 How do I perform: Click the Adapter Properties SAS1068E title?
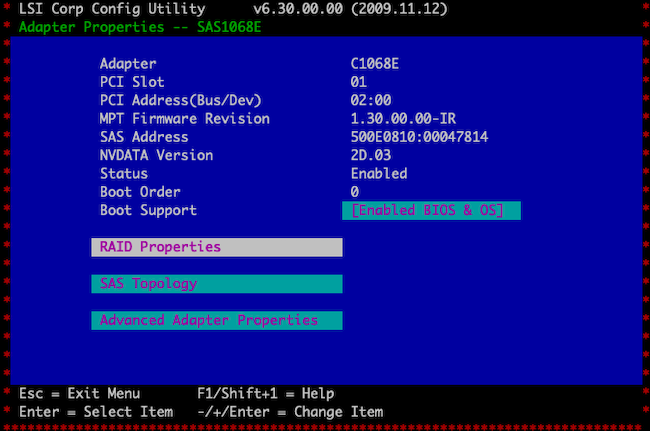(140, 27)
